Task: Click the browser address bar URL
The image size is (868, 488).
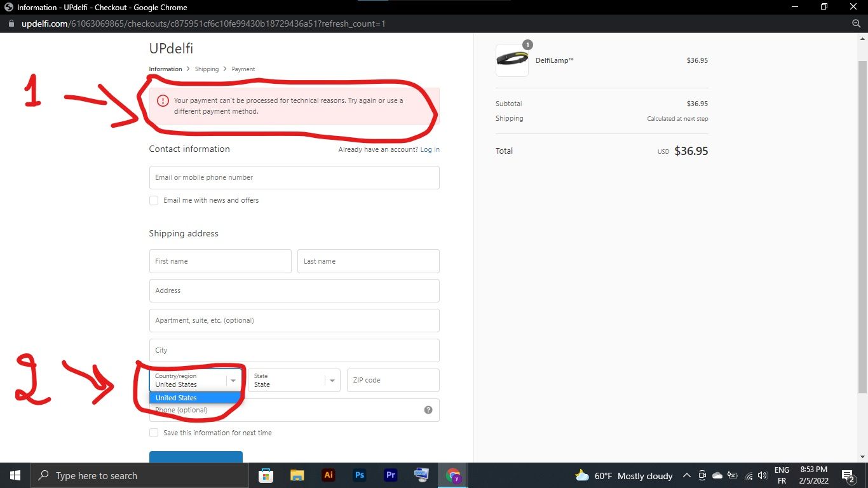Action: pyautogui.click(x=203, y=24)
